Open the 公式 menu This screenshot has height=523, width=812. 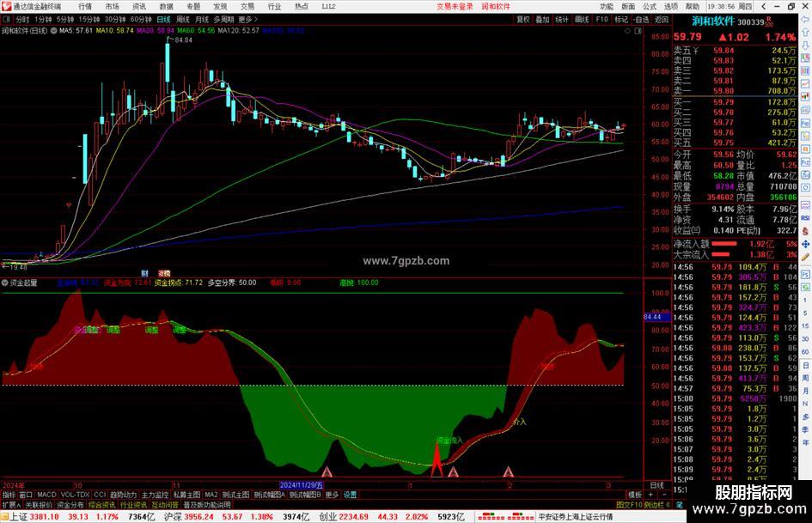point(650,7)
